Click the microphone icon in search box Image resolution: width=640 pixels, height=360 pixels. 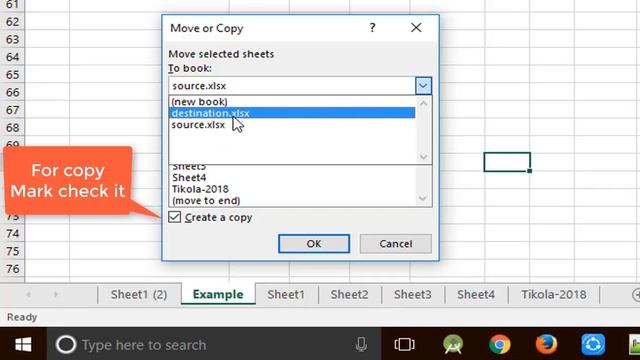pos(361,345)
